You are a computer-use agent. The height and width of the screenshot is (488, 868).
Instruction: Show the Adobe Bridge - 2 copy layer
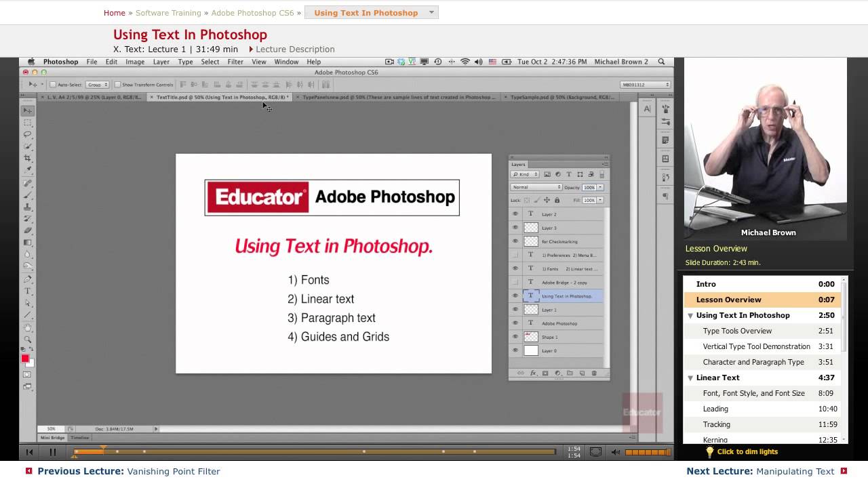[x=515, y=282]
